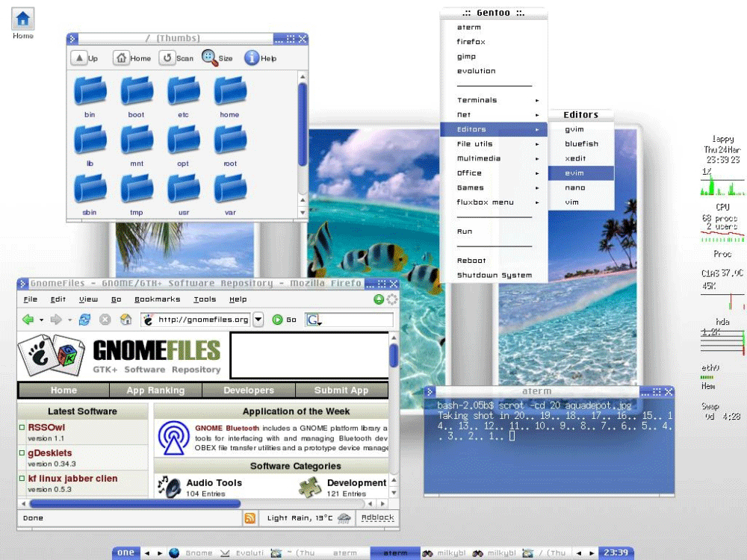Click into the Firefox URL field
The height and width of the screenshot is (560, 747).
click(196, 320)
